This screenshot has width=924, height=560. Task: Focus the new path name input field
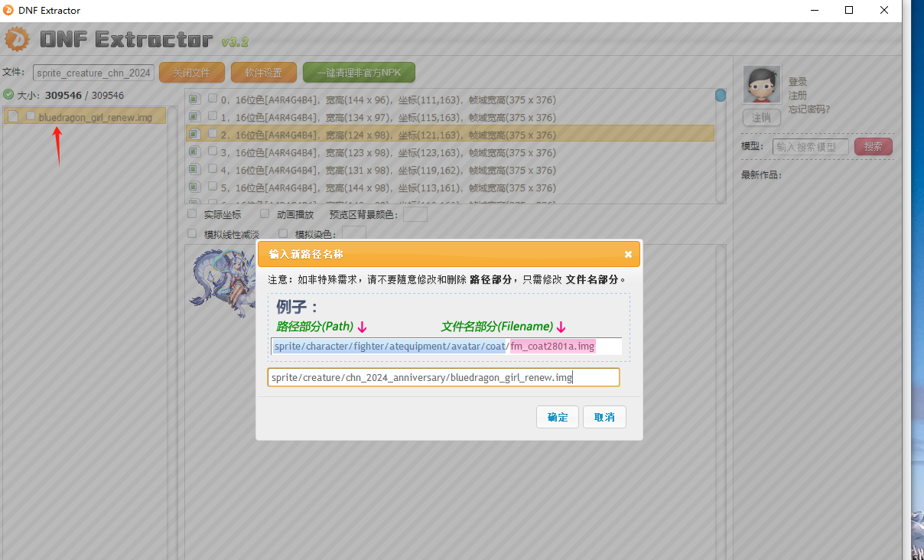pyautogui.click(x=444, y=377)
